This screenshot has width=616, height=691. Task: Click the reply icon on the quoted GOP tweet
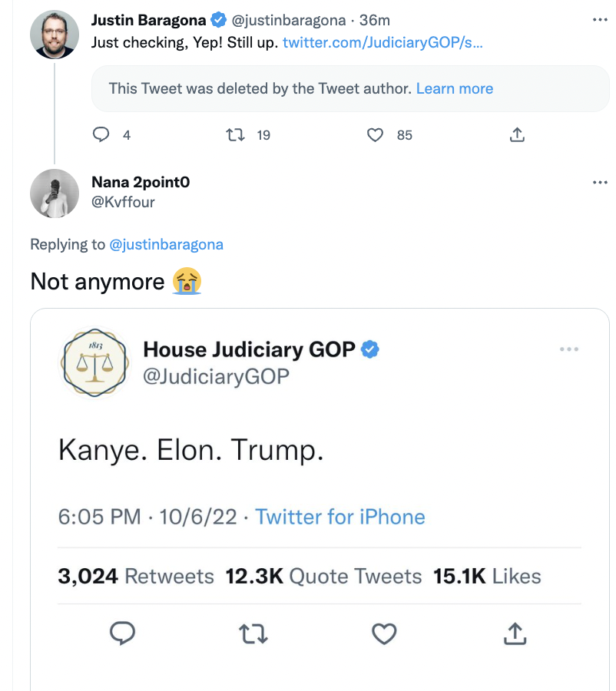[x=122, y=633]
